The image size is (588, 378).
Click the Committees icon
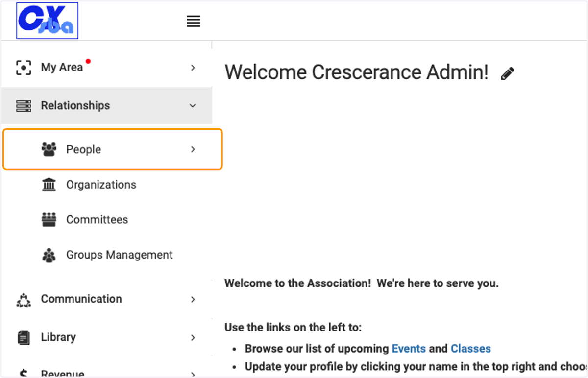[x=49, y=220]
